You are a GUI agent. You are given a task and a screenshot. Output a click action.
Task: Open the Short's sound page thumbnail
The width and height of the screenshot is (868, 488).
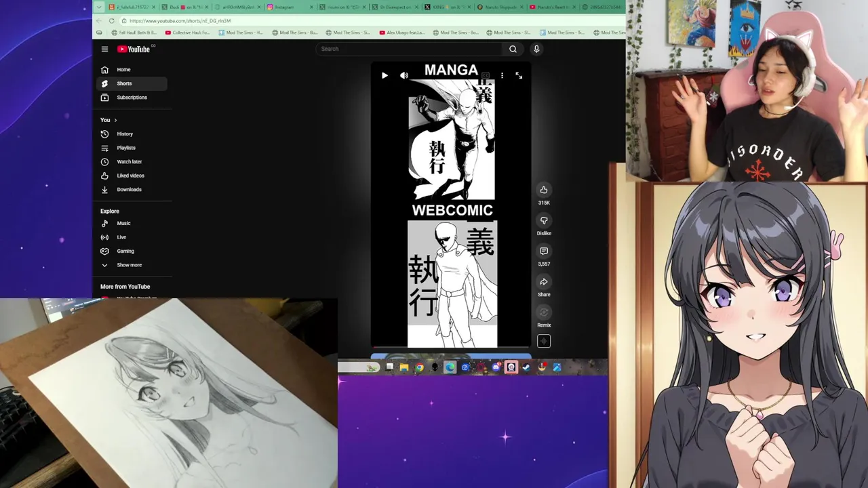click(544, 342)
